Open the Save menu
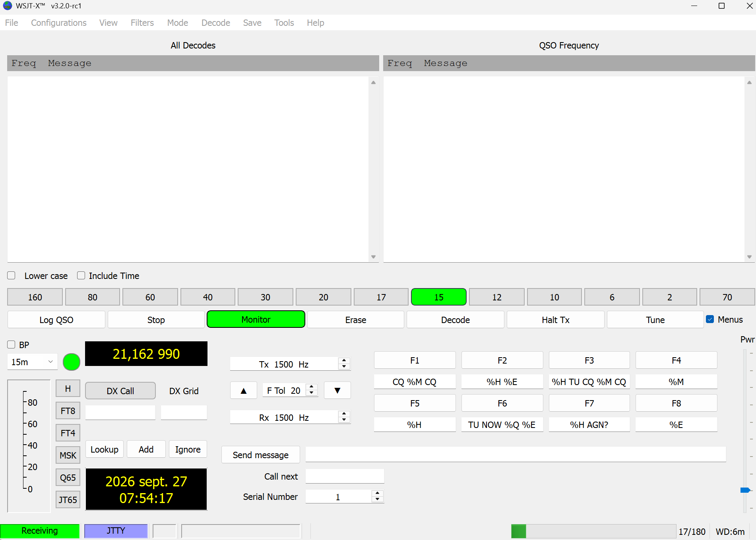This screenshot has width=756, height=540. (252, 23)
